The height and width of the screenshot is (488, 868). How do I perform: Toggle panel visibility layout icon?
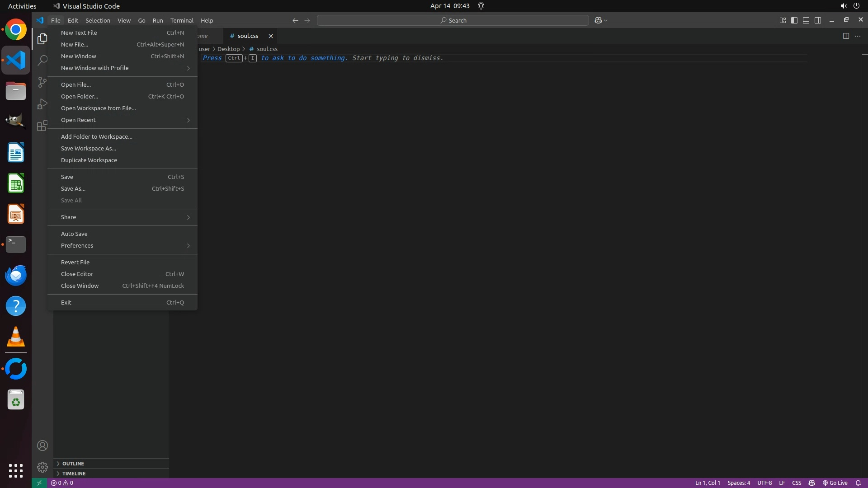[806, 20]
